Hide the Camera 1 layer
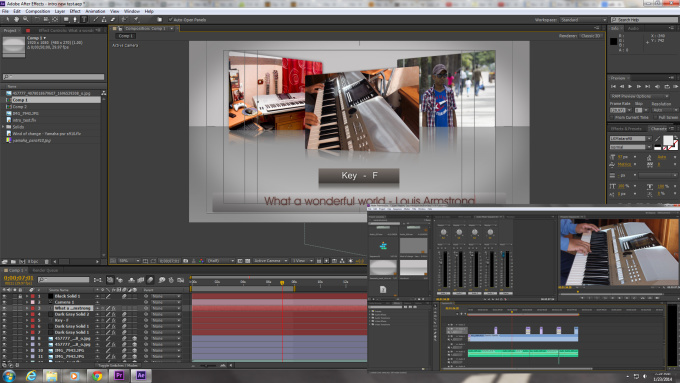Screen dimensions: 680x383 (4, 302)
